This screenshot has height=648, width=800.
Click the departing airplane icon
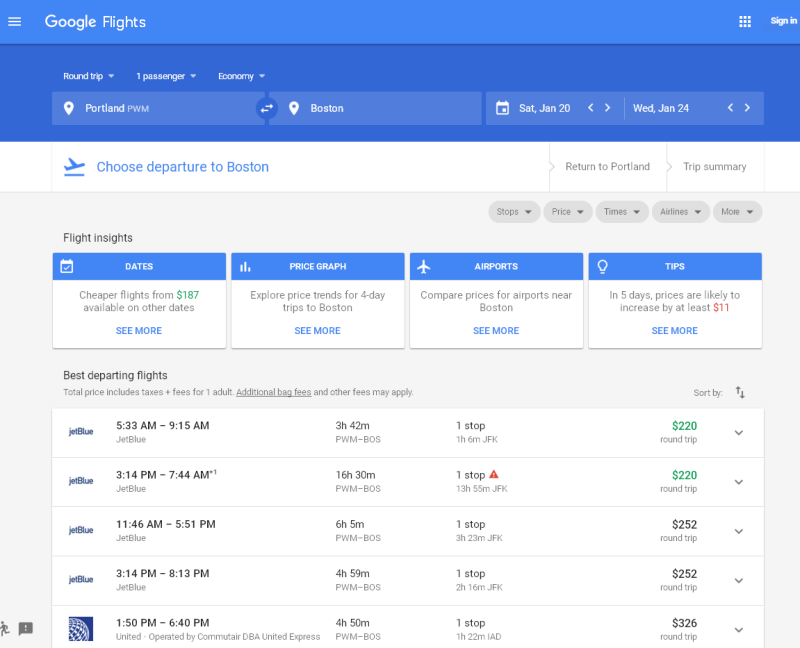(x=74, y=167)
